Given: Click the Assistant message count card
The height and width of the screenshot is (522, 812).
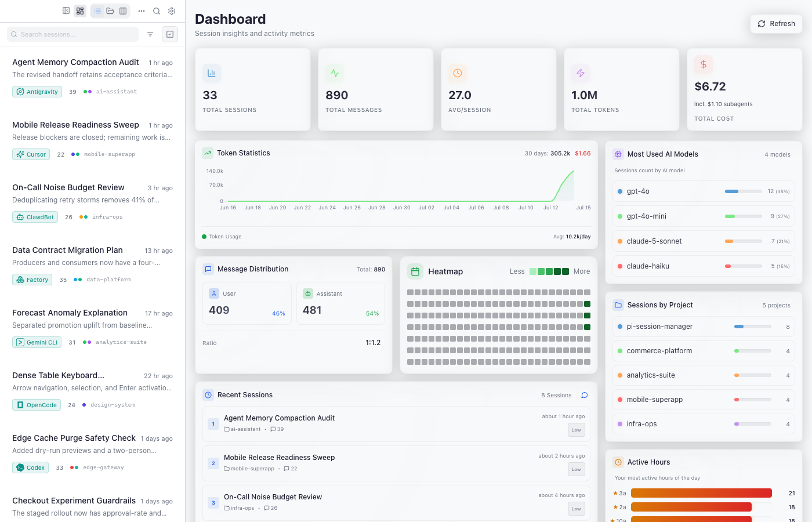Looking at the screenshot, I should (x=341, y=303).
